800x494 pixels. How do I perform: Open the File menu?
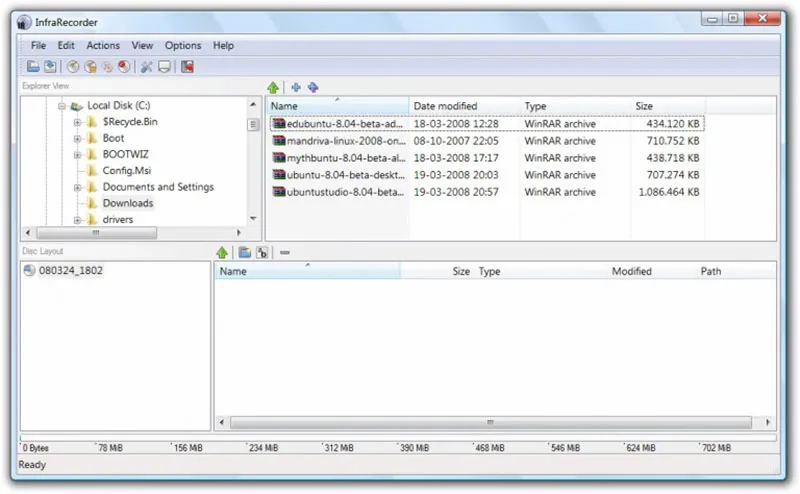(38, 45)
